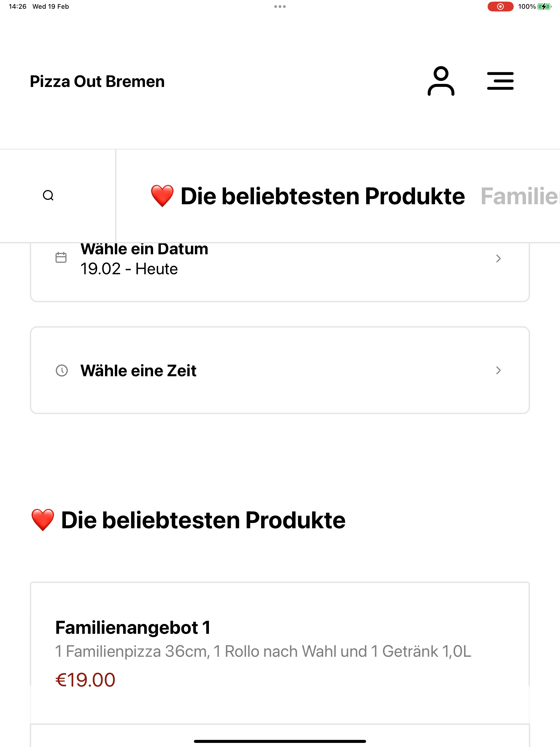Image resolution: width=560 pixels, height=747 pixels.
Task: Click the clock icon beside Wähle eine Zeit
Action: [62, 370]
